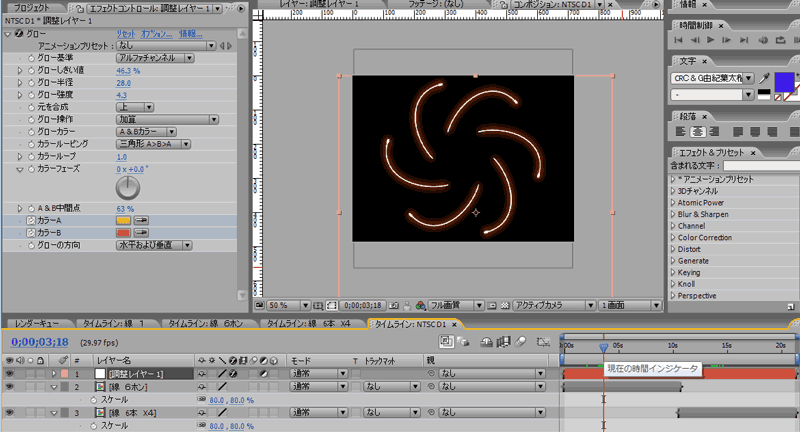Click the search field for 含まれる文字

pos(761,166)
